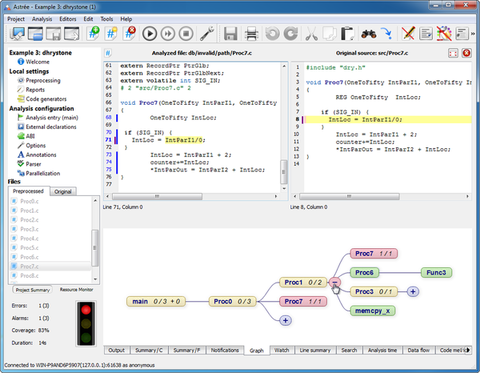Switch to the Watch tab
The height and width of the screenshot is (373, 480).
[281, 350]
